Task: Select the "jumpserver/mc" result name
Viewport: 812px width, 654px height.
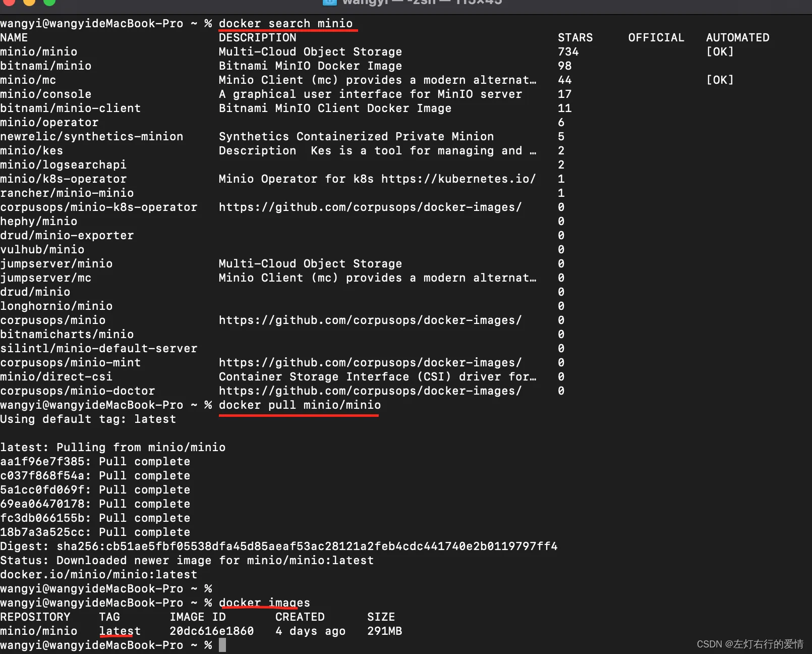Action: pyautogui.click(x=46, y=278)
